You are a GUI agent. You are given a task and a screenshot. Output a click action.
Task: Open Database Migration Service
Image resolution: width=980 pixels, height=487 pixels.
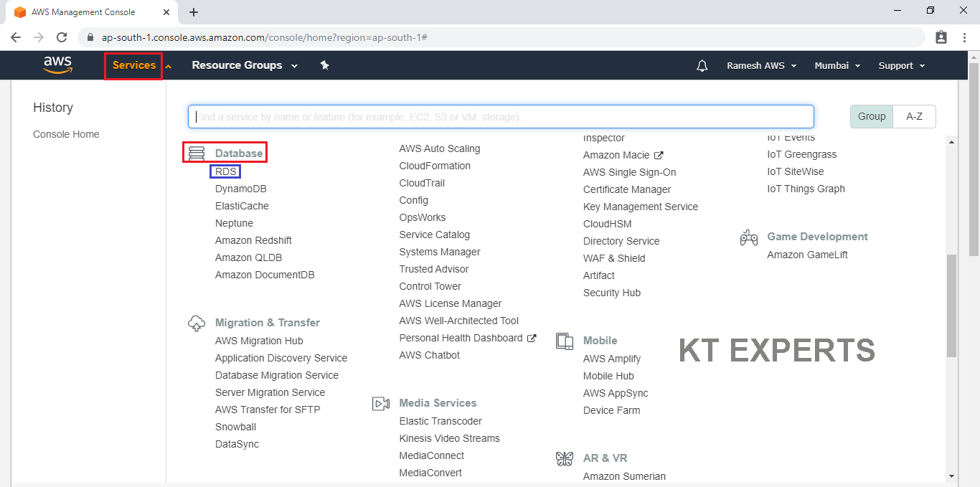click(277, 375)
